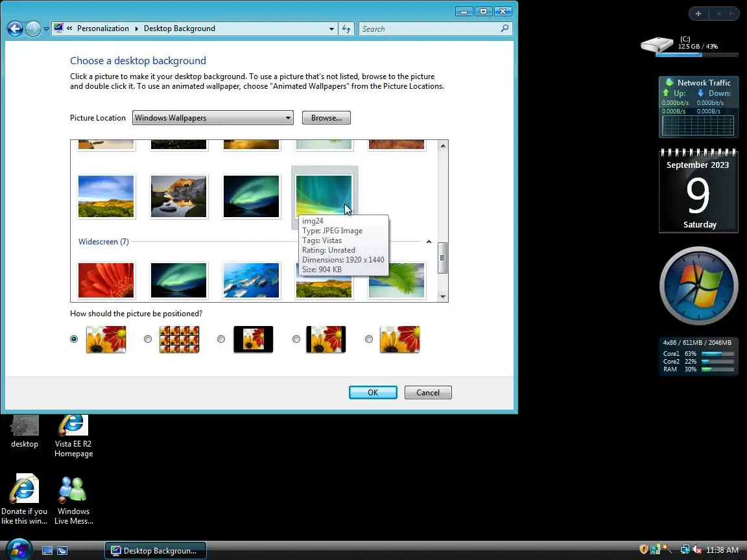Open the recent pages dropdown arrow

[46, 29]
